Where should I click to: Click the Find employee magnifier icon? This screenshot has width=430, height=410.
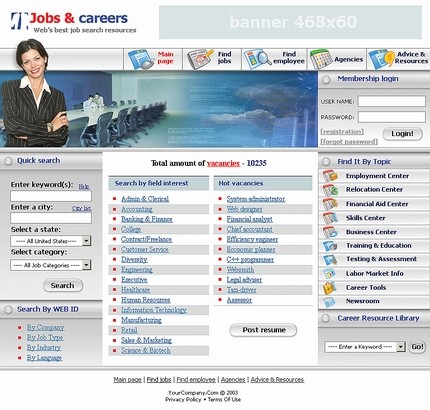coord(257,59)
